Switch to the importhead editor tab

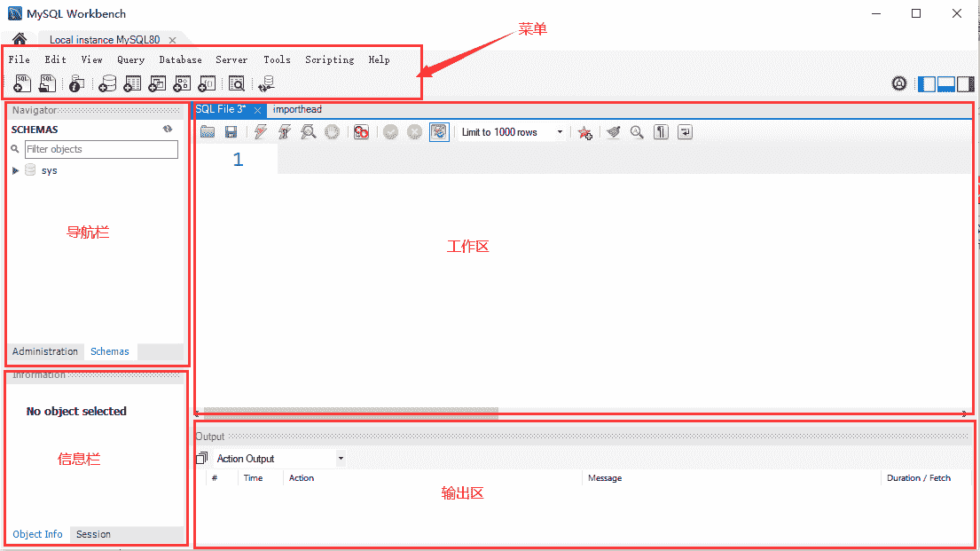point(297,109)
